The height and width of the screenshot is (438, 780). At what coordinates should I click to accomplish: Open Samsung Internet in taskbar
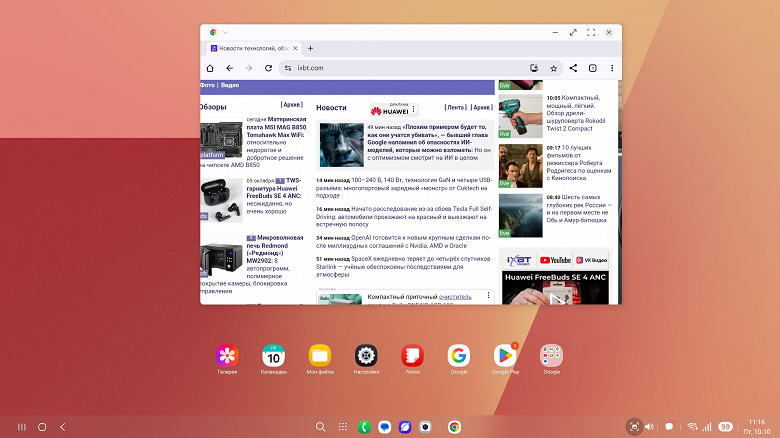click(x=404, y=427)
